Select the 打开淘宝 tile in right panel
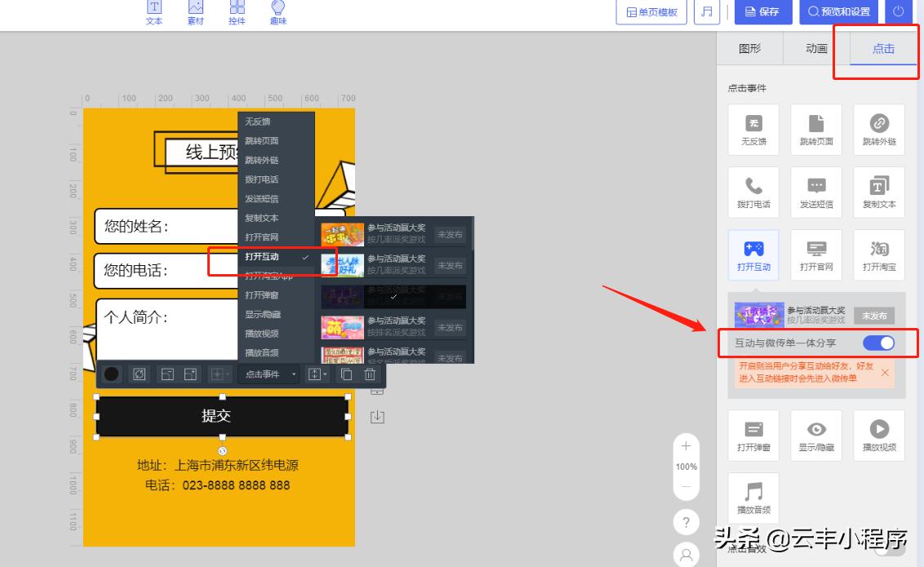The width and height of the screenshot is (924, 567). pos(879,255)
